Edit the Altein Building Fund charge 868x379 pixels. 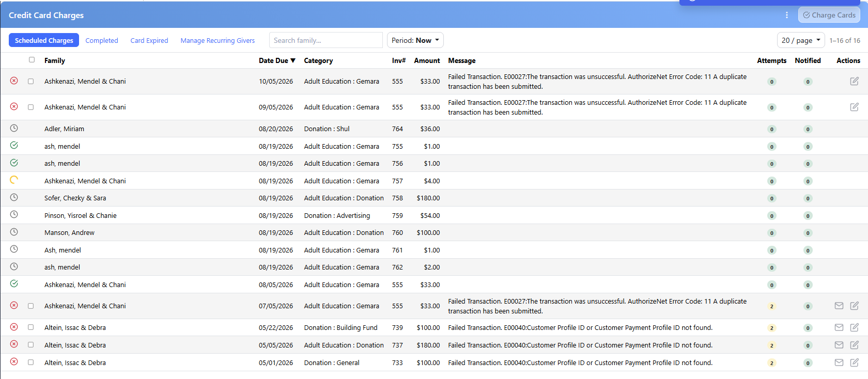tap(855, 327)
